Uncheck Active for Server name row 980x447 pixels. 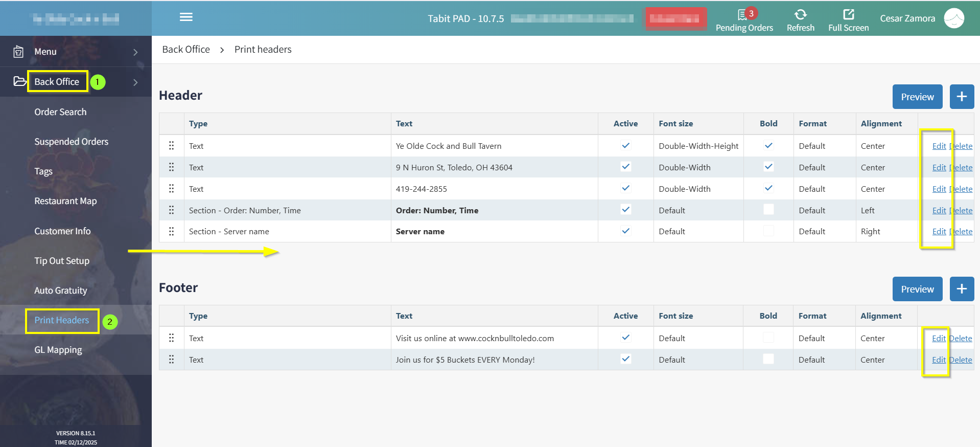click(625, 231)
